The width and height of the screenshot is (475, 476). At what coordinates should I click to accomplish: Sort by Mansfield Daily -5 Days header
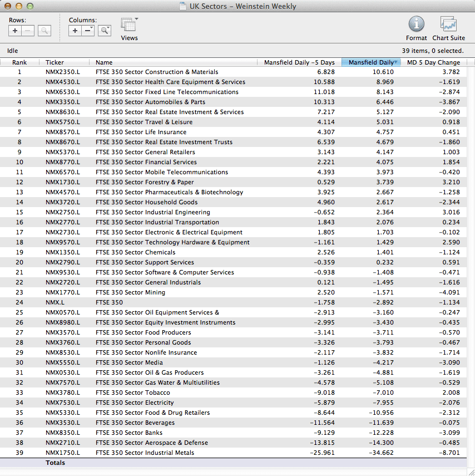click(x=299, y=62)
